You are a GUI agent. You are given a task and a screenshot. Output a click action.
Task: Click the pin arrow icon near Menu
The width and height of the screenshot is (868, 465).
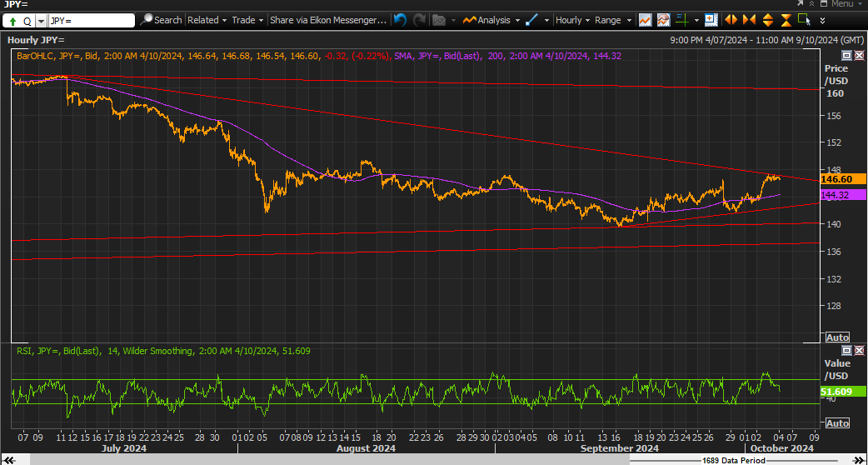click(x=801, y=4)
